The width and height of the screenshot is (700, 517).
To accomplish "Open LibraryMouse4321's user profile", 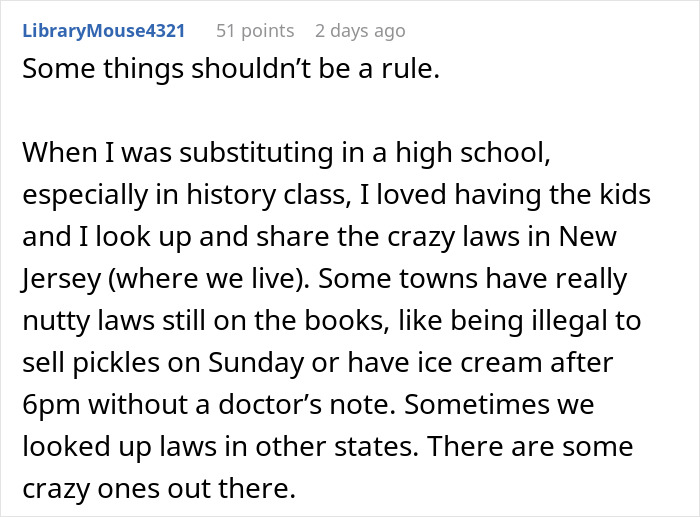I will 102,31.
